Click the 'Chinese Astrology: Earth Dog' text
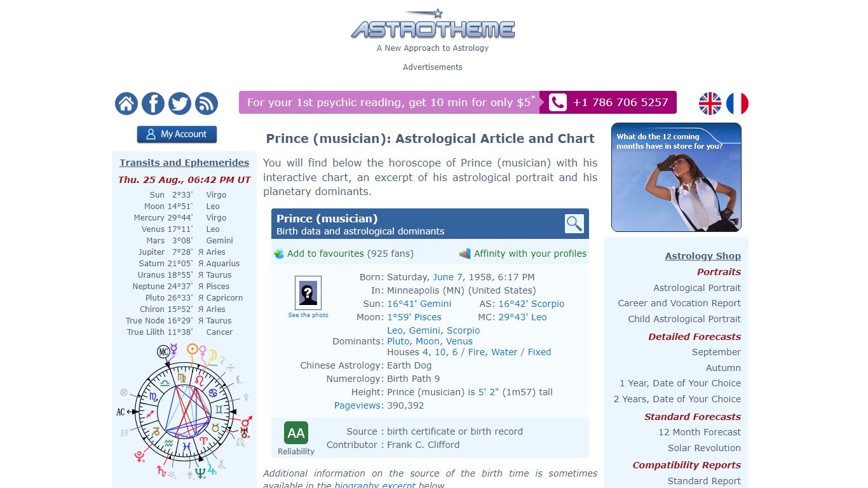This screenshot has width=868, height=488. (366, 365)
